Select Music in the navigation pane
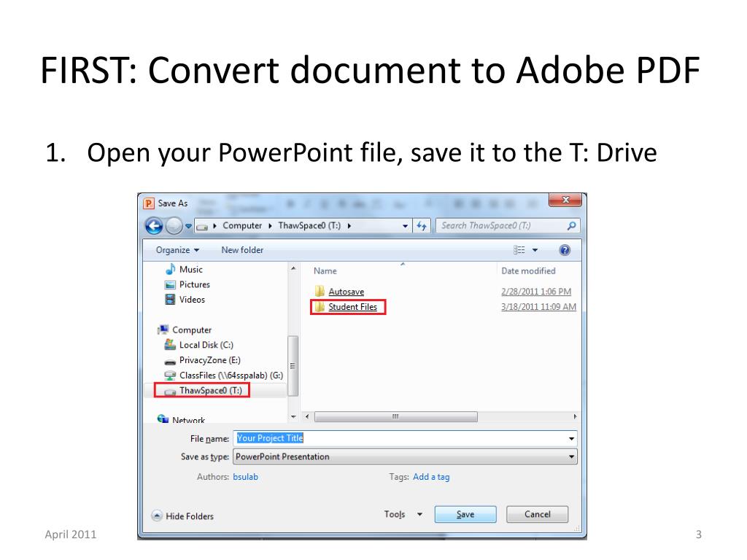This screenshot has width=747, height=560. (x=191, y=270)
